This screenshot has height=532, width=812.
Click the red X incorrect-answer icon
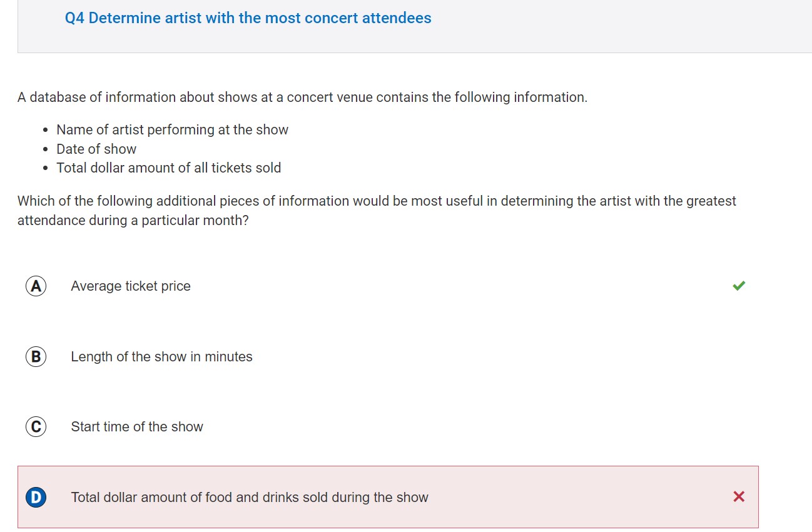[x=739, y=496]
